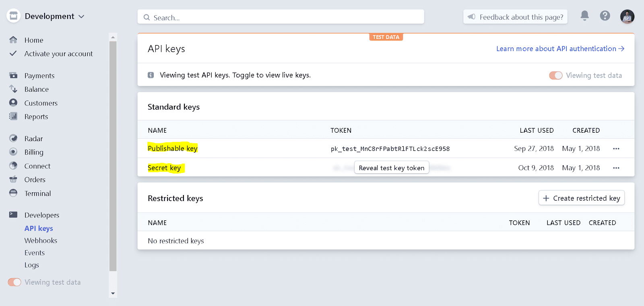Click the Reports chart icon

(13, 116)
